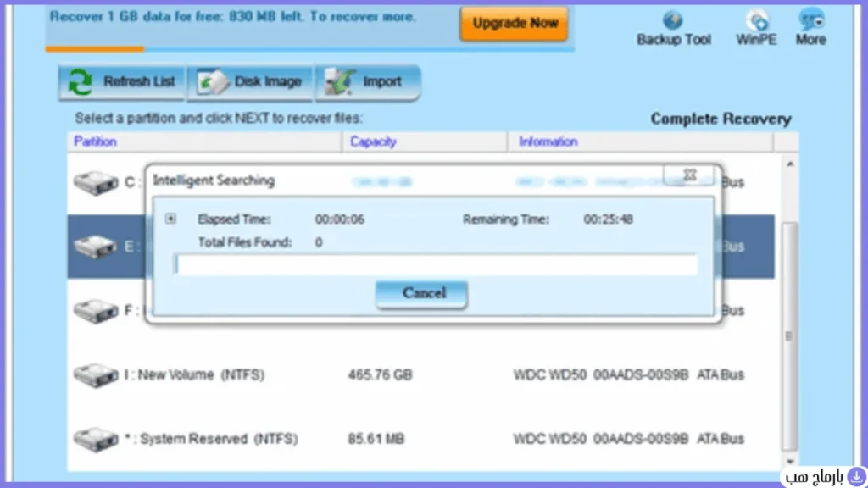The width and height of the screenshot is (868, 488).
Task: Click the 'Complete Recovery' heading
Action: (x=721, y=119)
